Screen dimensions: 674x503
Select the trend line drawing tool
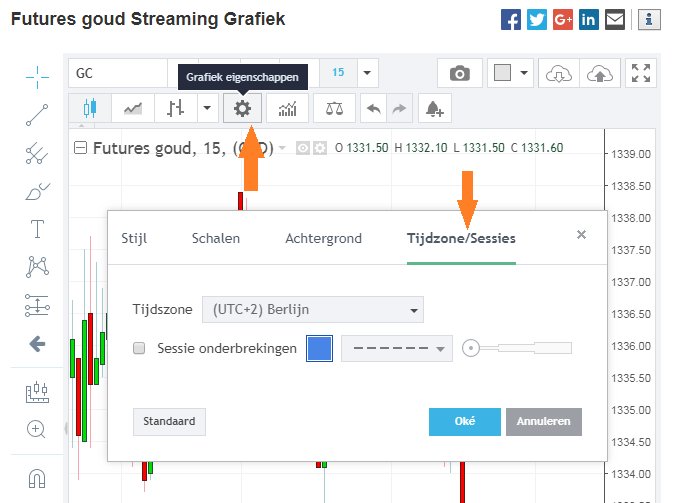tap(37, 115)
